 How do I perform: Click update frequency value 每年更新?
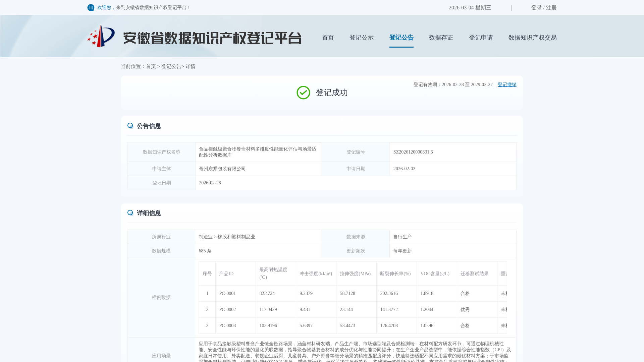pyautogui.click(x=402, y=251)
